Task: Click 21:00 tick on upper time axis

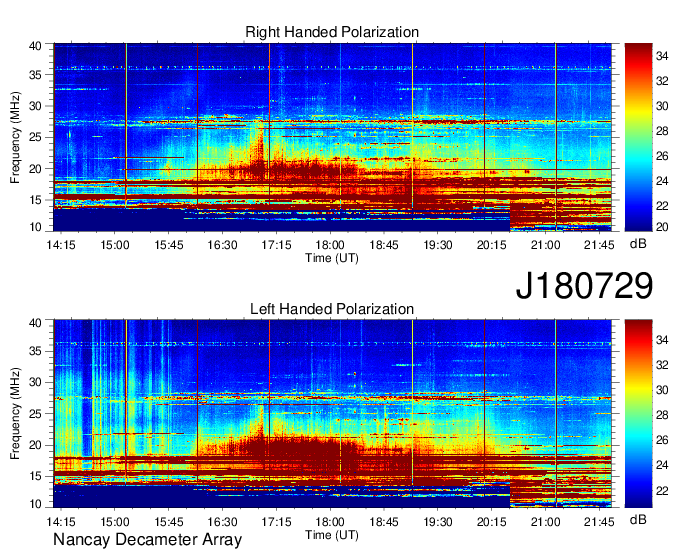Action: pyautogui.click(x=546, y=245)
